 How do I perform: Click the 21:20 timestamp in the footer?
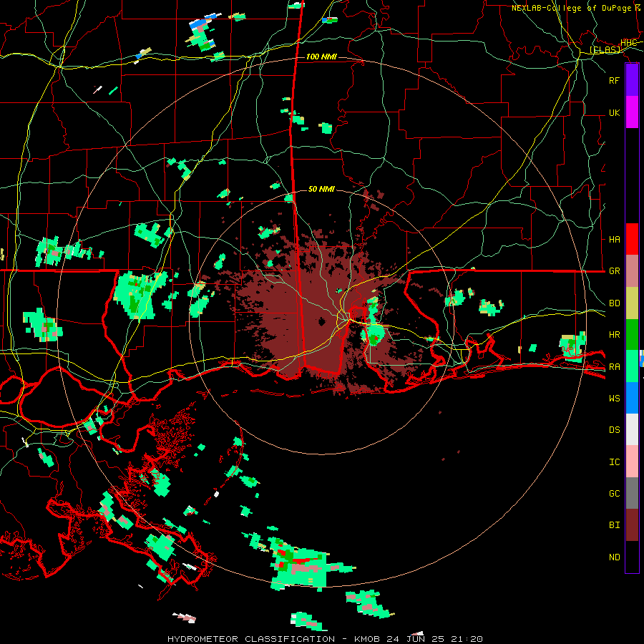467,639
